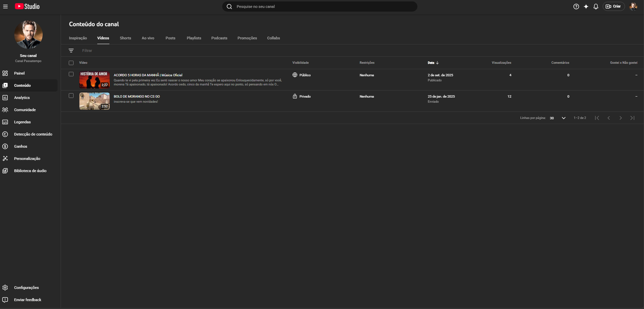Open the hamburger navigation menu
This screenshot has width=644, height=309.
[x=5, y=6]
